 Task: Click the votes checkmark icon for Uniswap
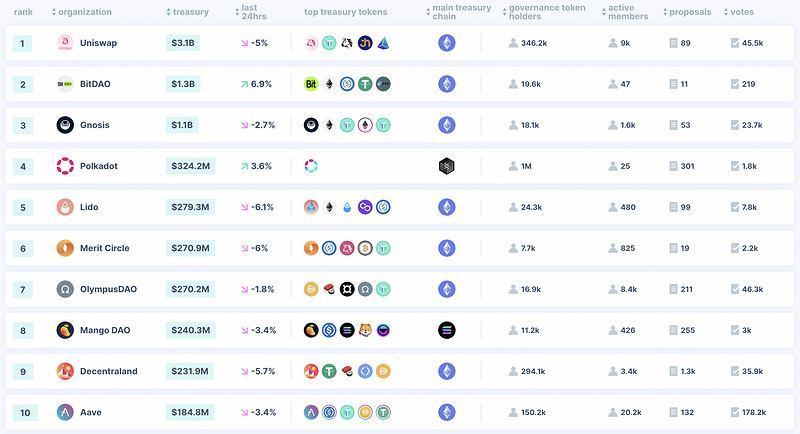click(x=735, y=43)
